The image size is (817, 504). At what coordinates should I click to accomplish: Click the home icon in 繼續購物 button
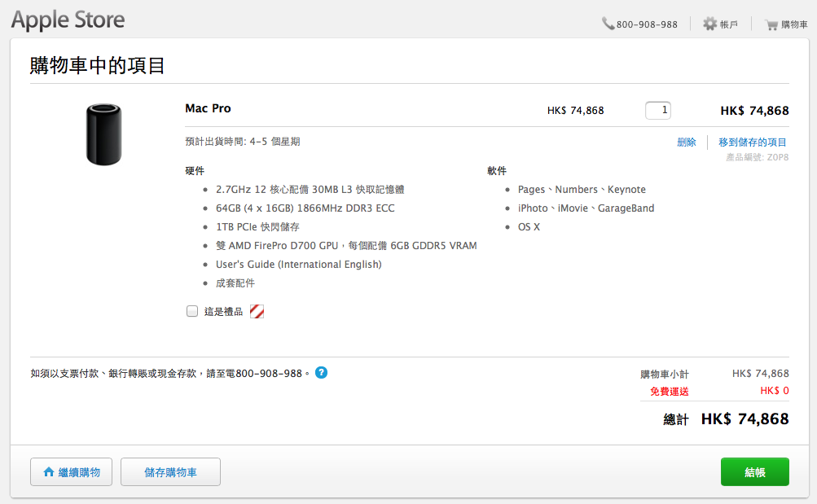point(49,471)
